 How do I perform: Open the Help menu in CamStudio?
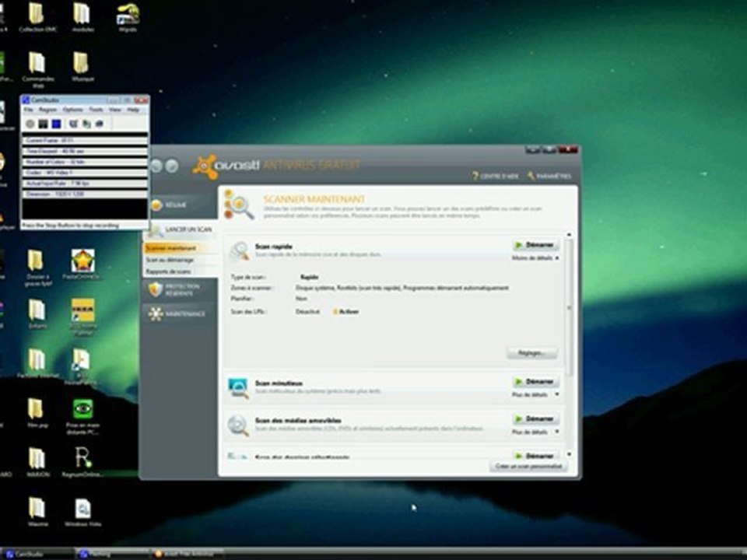click(133, 110)
